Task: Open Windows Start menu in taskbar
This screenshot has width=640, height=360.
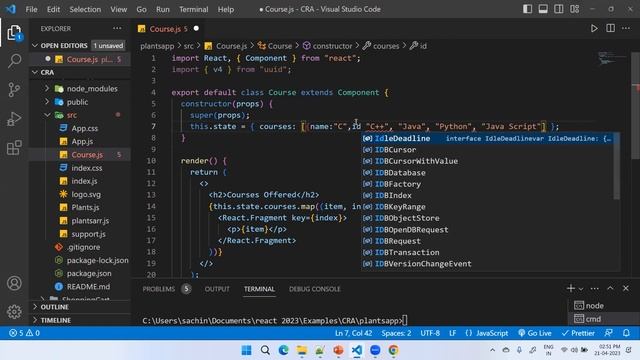Action: (247, 350)
